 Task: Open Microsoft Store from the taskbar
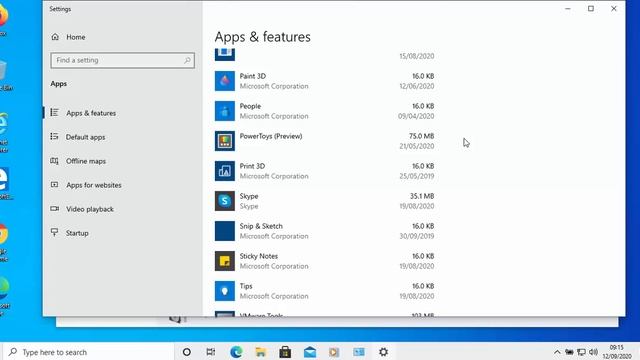point(285,352)
